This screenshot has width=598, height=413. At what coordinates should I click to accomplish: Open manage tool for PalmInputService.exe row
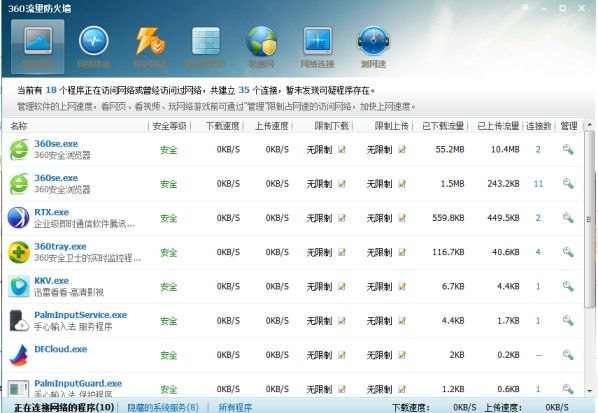(568, 321)
